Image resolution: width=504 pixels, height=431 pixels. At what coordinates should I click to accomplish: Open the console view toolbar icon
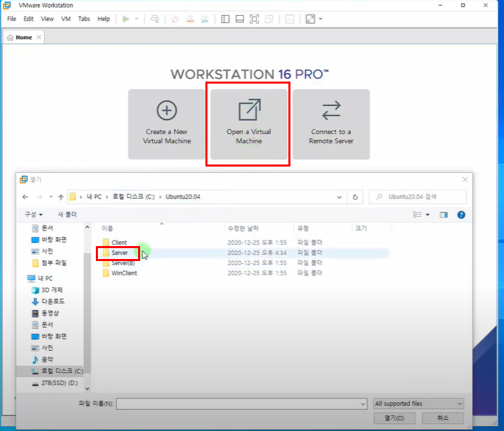point(290,19)
